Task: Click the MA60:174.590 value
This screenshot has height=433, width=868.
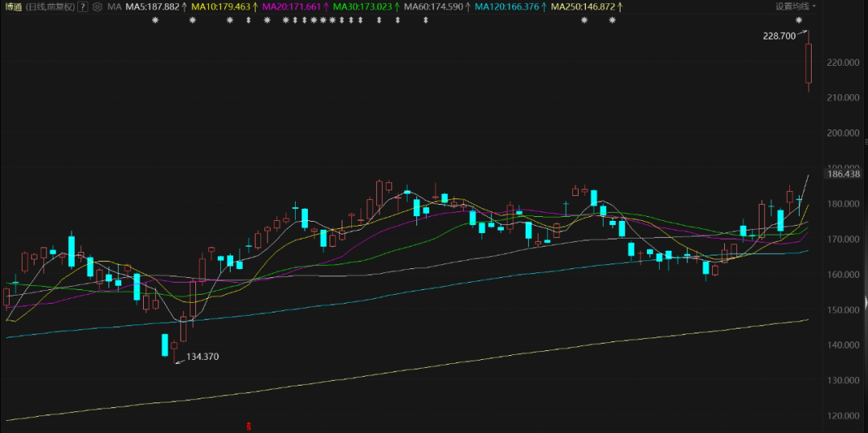Action: (434, 6)
